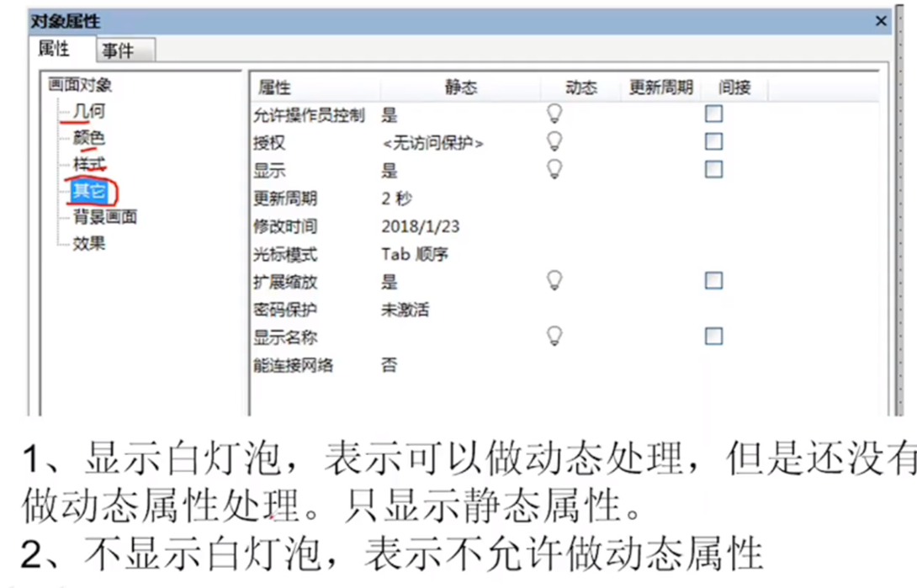This screenshot has height=588, width=917.
Task: Close the 对象属性 dialog
Action: 881,21
